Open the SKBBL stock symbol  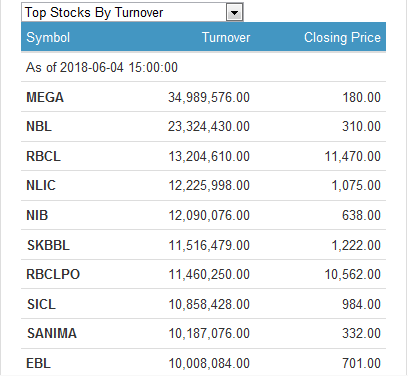click(x=48, y=245)
